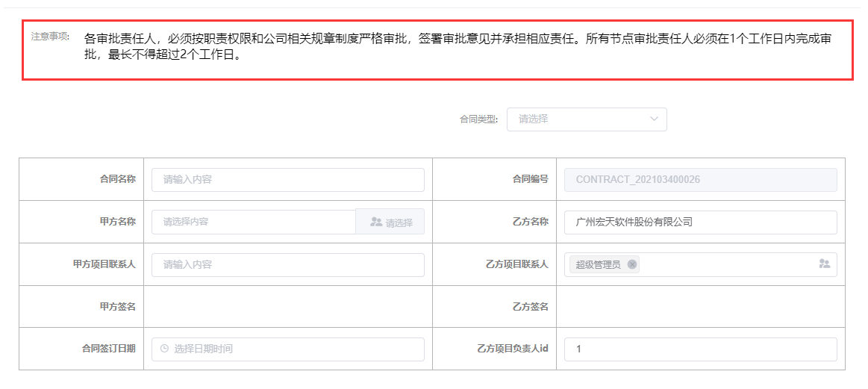
Task: Click the chevron arrow of 合同类型 selector
Action: 654,119
